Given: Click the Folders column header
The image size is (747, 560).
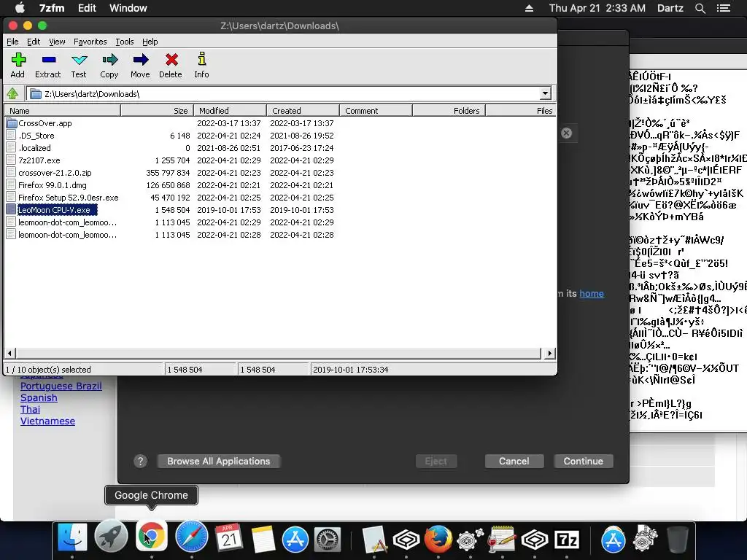Looking at the screenshot, I should 449,111.
